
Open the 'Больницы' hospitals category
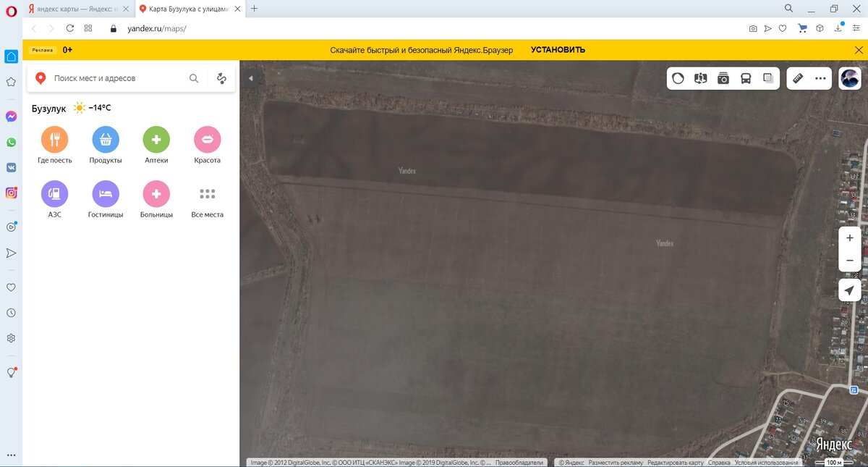[x=156, y=200]
